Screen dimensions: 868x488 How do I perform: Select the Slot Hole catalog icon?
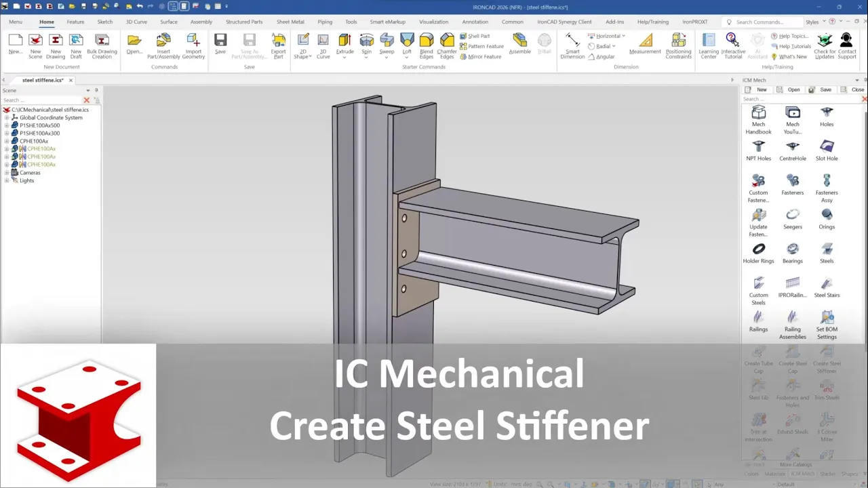[827, 146]
